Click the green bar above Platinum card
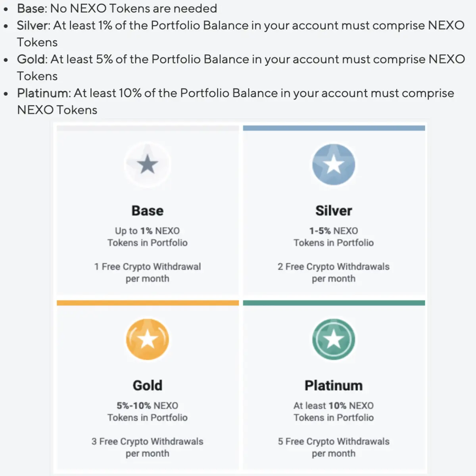Screen dimensions: 476x476 click(334, 303)
